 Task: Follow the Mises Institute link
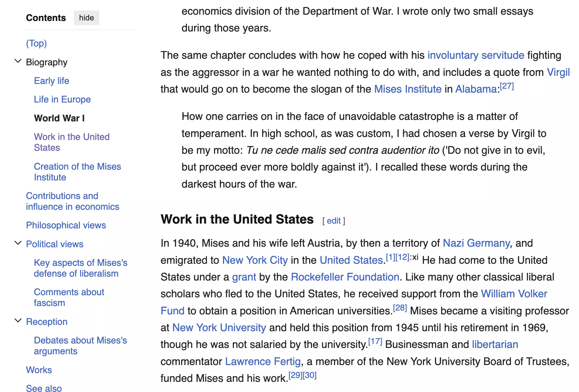tap(408, 89)
